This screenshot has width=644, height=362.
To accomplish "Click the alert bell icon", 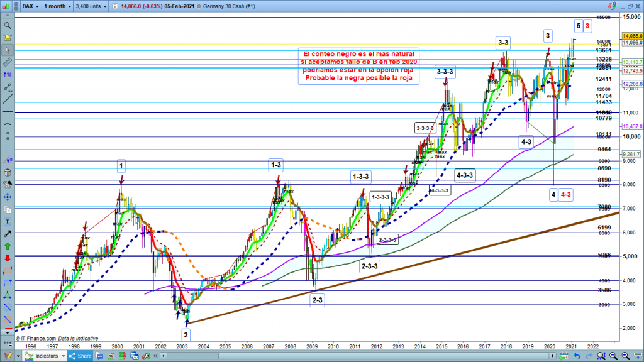I will pyautogui.click(x=7, y=38).
